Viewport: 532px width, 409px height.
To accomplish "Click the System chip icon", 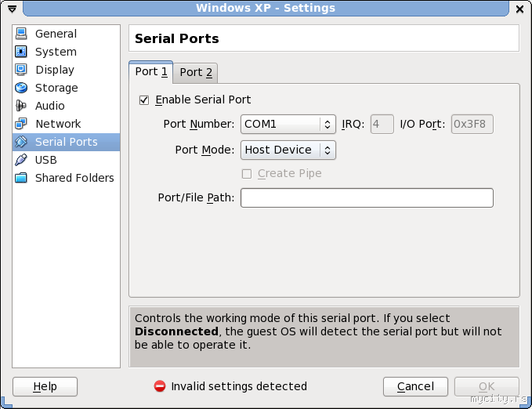I will tap(21, 52).
